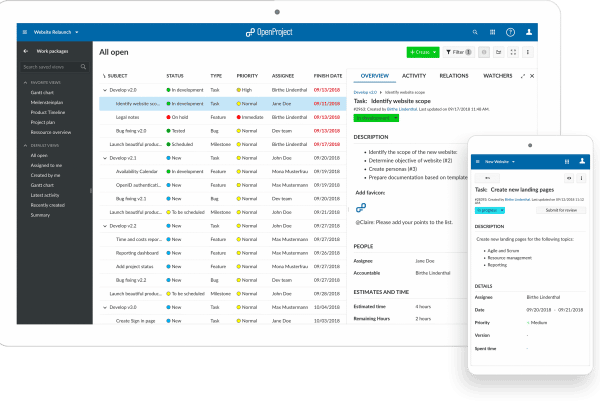
Task: Open the hamburger menu on the mobile view
Action: pyautogui.click(x=478, y=162)
